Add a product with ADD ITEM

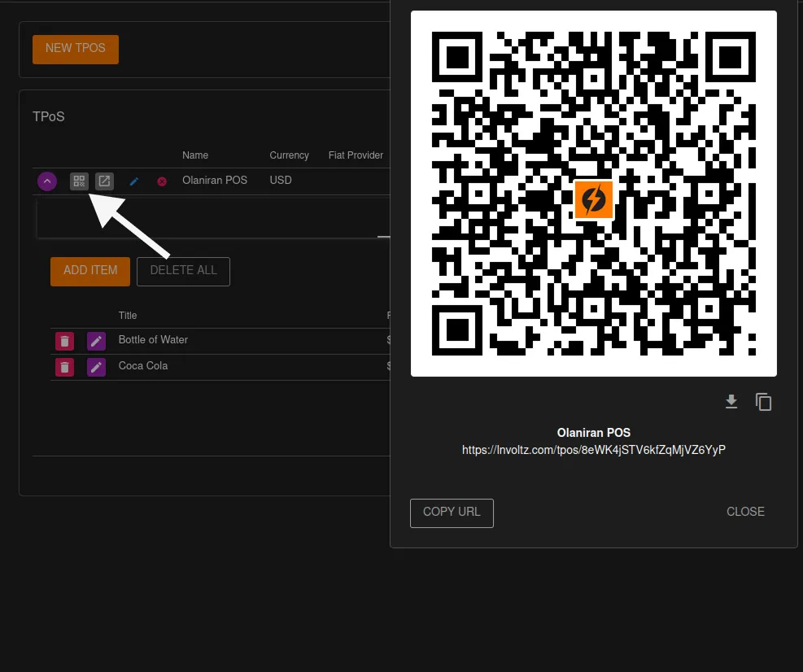coord(89,271)
